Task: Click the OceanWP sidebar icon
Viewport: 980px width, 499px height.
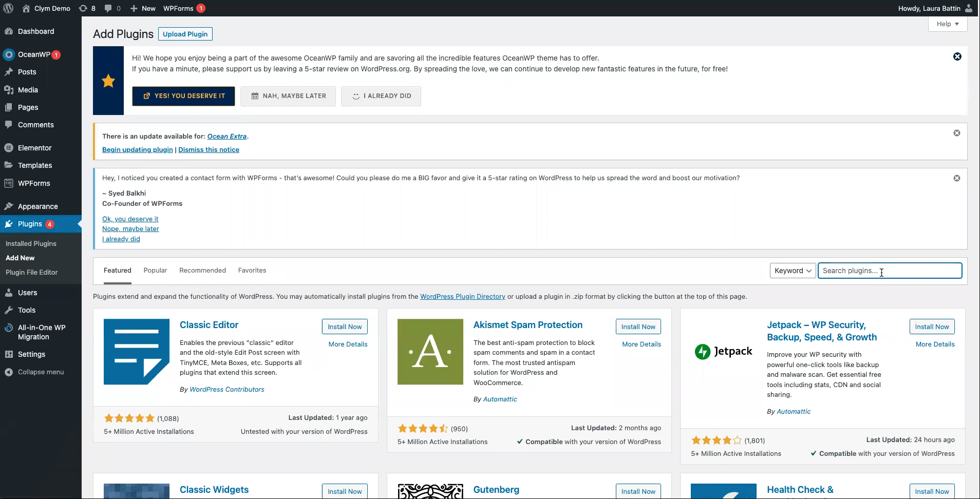Action: click(9, 54)
